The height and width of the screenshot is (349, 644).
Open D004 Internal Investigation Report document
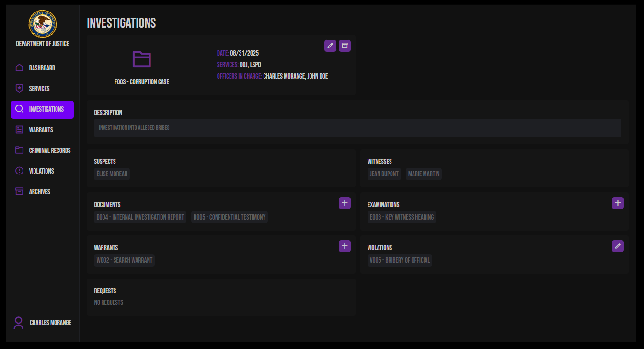coord(140,217)
